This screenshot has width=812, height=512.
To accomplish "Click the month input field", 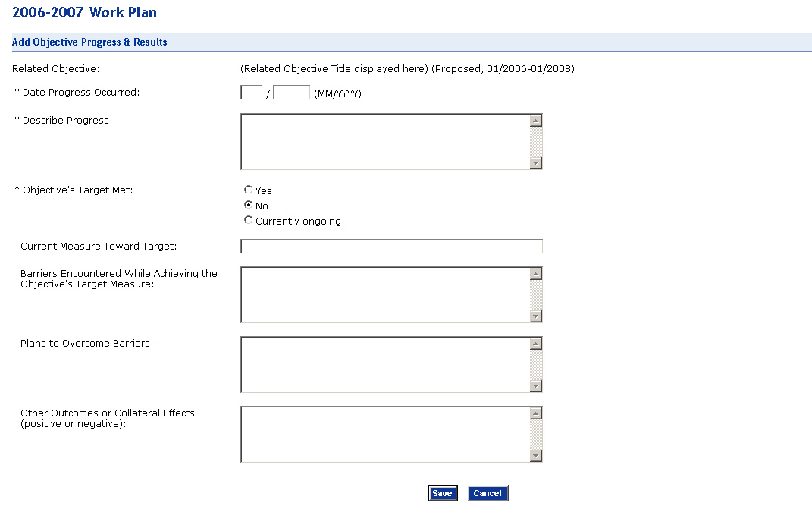I will [251, 93].
